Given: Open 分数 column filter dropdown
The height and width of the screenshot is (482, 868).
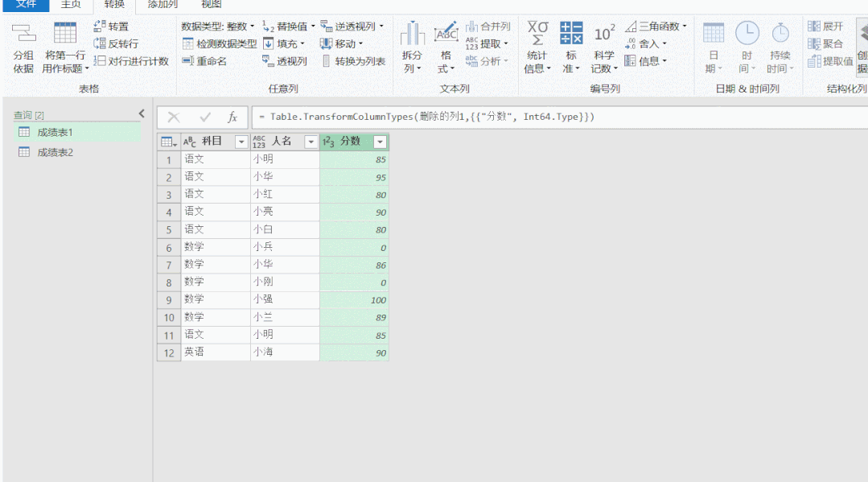Looking at the screenshot, I should [x=381, y=142].
